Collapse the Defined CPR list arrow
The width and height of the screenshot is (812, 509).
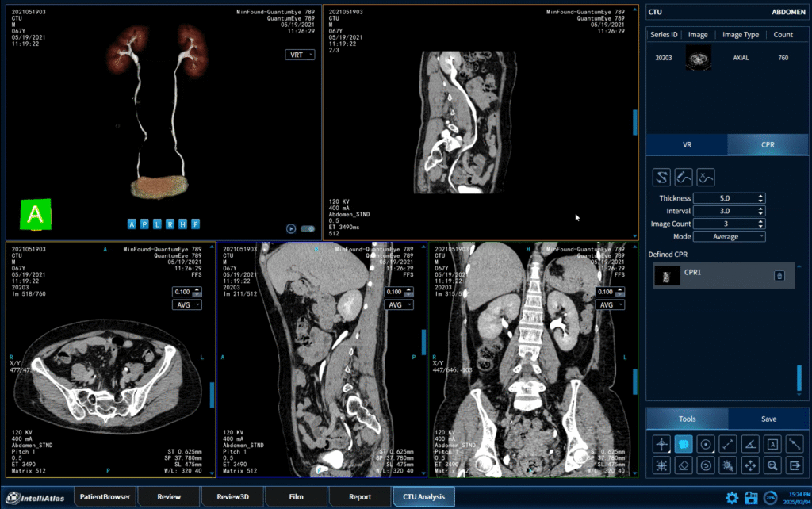click(799, 266)
